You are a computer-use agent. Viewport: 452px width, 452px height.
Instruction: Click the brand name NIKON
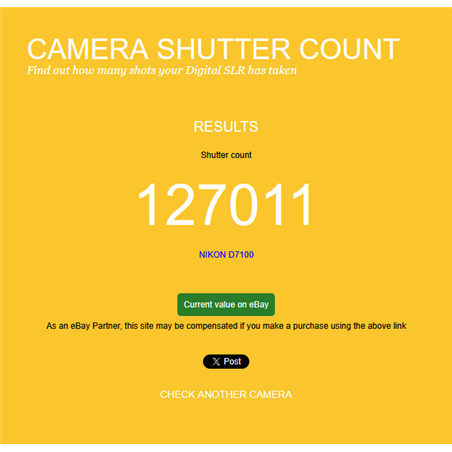point(212,255)
